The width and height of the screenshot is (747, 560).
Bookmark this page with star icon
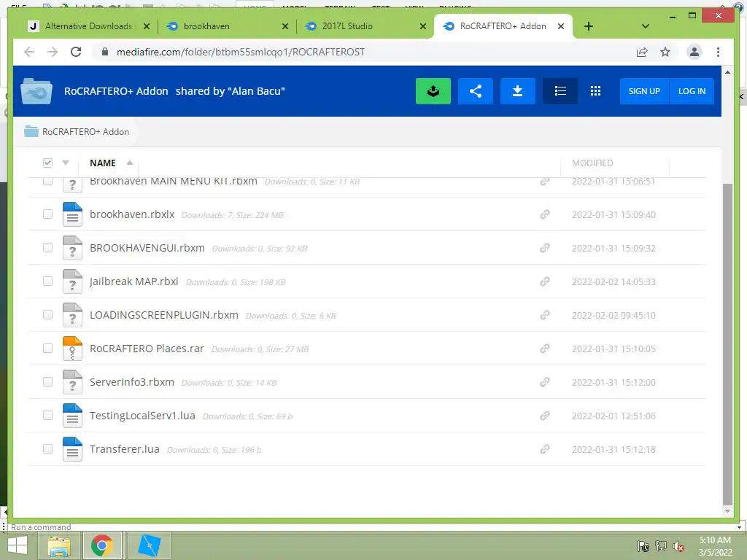click(665, 52)
